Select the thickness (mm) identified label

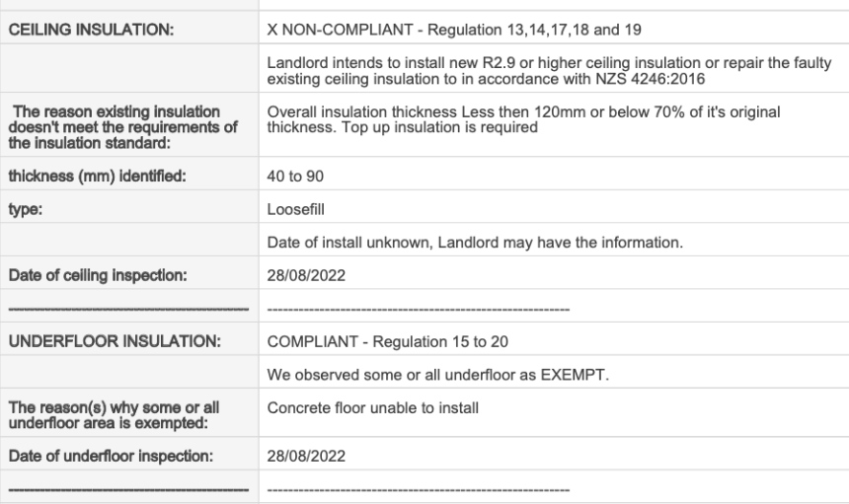point(97,177)
